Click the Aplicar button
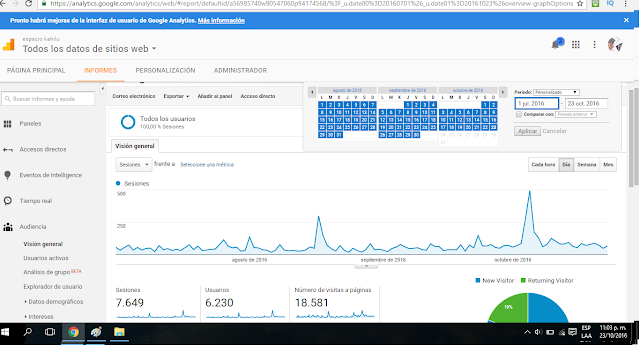The width and height of the screenshot is (640, 360). coord(527,131)
